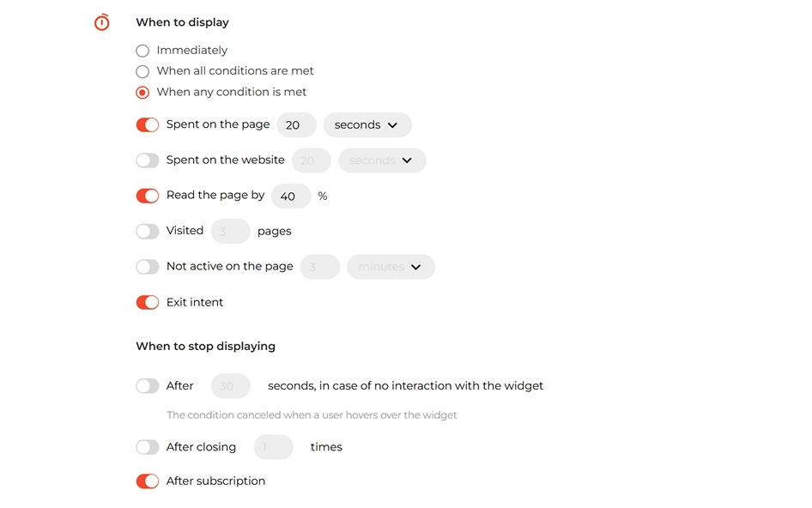
Task: Select the Immediately radio option
Action: point(142,51)
